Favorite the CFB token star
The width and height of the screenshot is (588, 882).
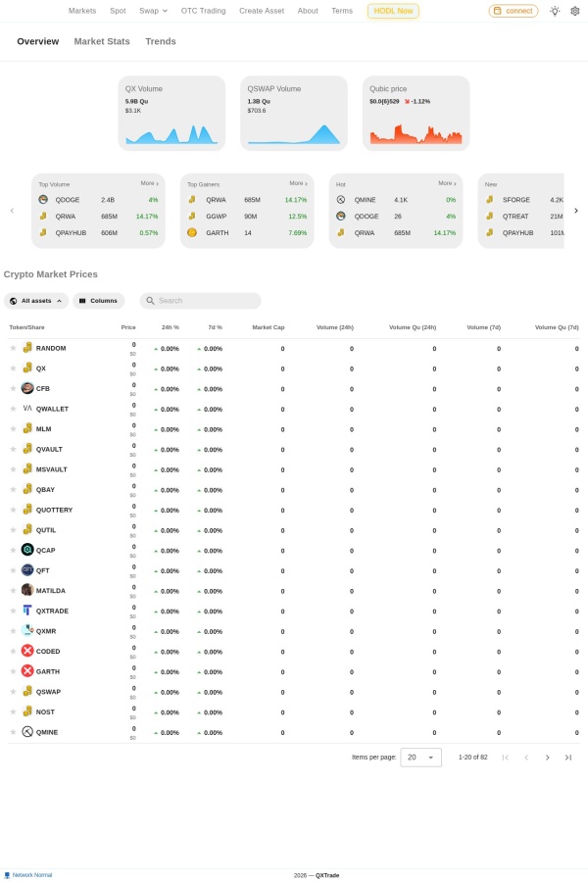click(13, 389)
